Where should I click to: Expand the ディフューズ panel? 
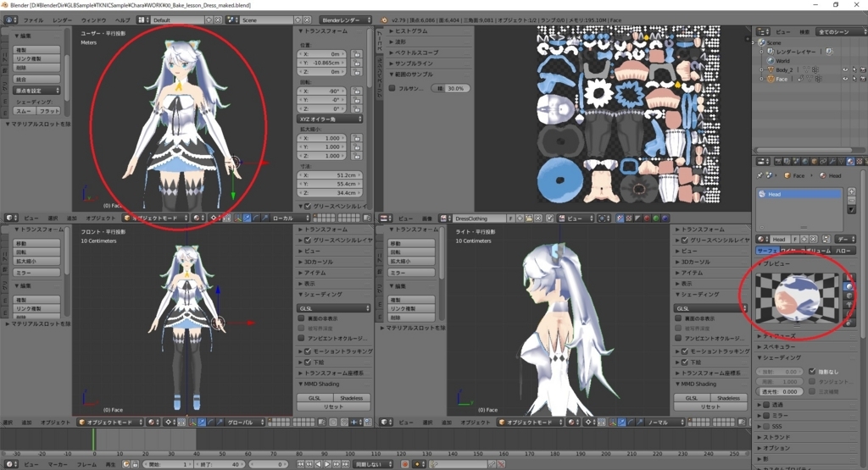779,335
